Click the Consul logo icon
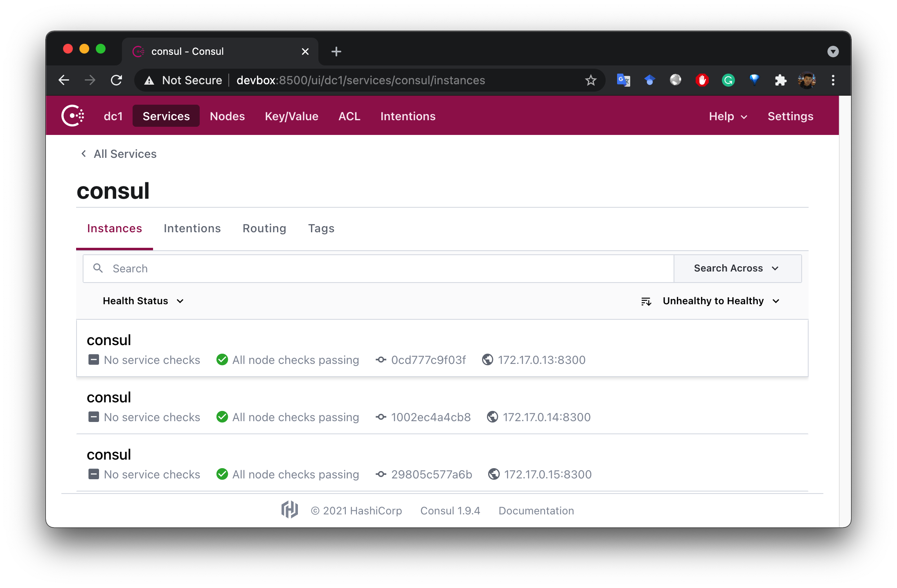The height and width of the screenshot is (588, 897). click(x=72, y=116)
